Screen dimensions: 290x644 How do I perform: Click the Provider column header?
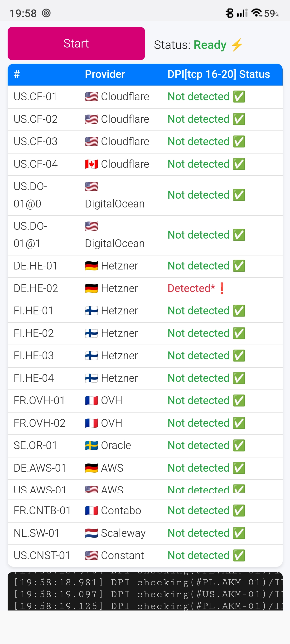coord(105,74)
